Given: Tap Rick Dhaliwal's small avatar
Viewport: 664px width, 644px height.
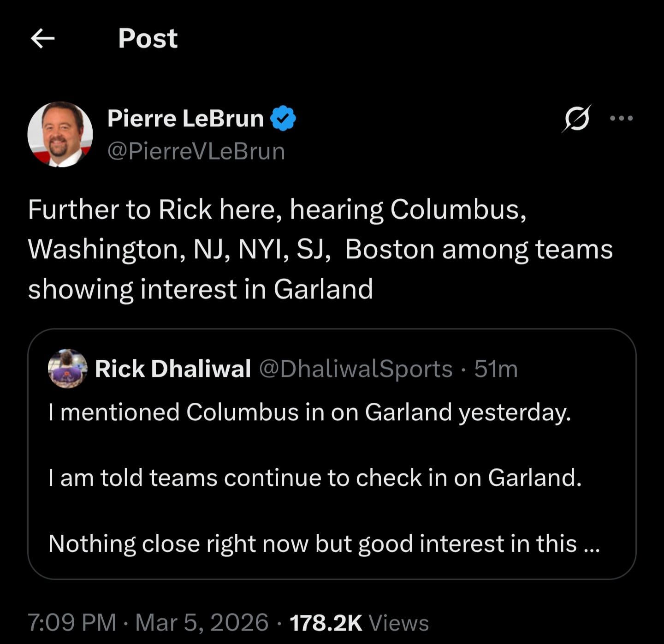Looking at the screenshot, I should tap(67, 369).
